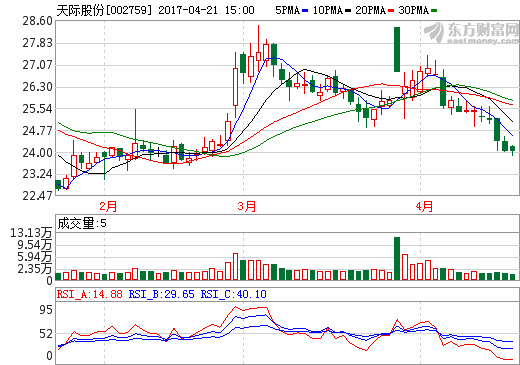The width and height of the screenshot is (520, 365).
Task: Click the RSI_C:40.10 indicator value
Action: click(x=233, y=294)
